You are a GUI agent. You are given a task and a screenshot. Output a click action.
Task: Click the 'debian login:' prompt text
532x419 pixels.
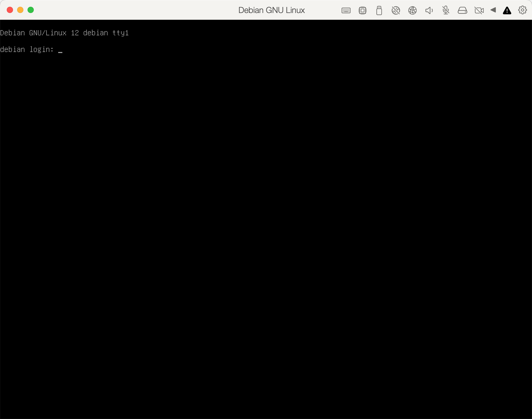(27, 49)
